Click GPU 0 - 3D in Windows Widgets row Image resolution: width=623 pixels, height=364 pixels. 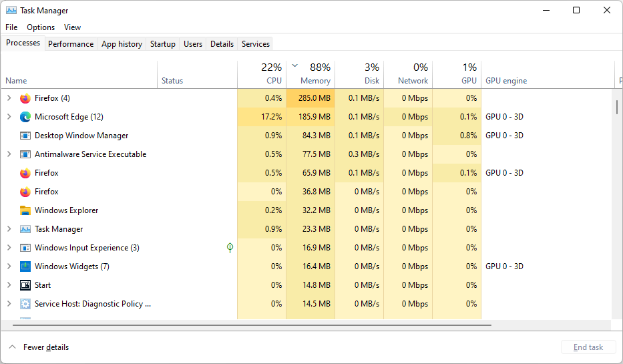coord(504,266)
